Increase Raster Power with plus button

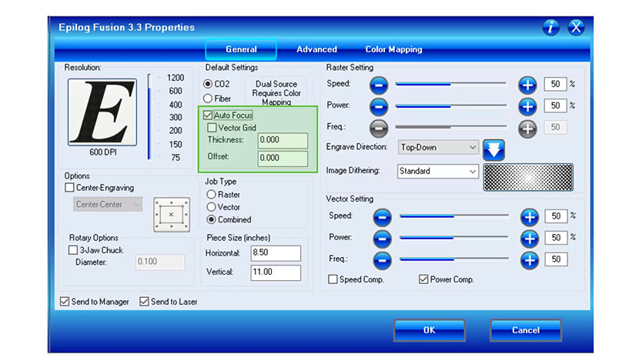click(527, 106)
